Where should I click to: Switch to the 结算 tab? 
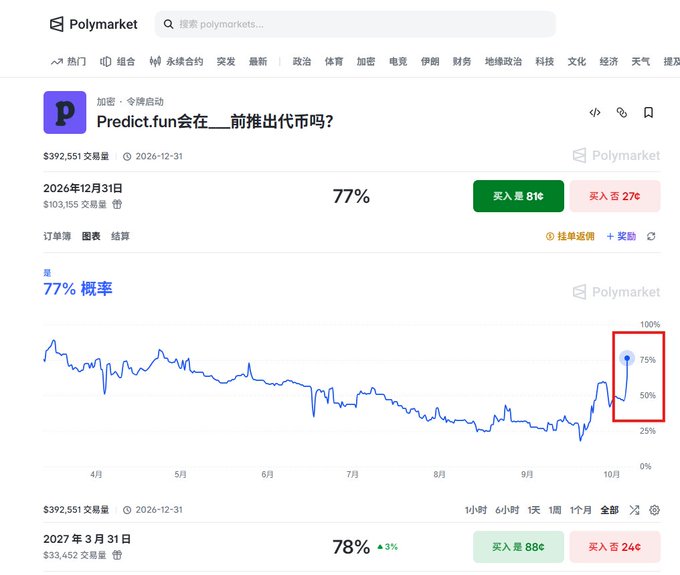[x=120, y=236]
